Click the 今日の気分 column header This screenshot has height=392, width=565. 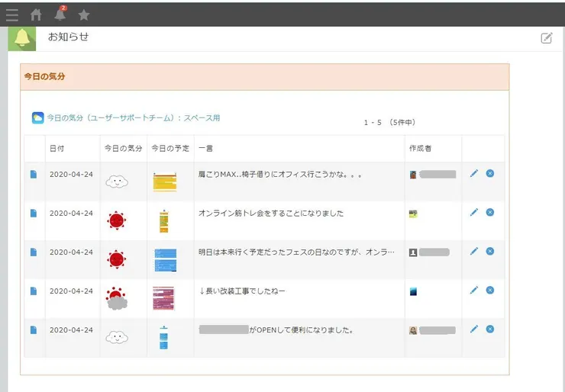122,148
